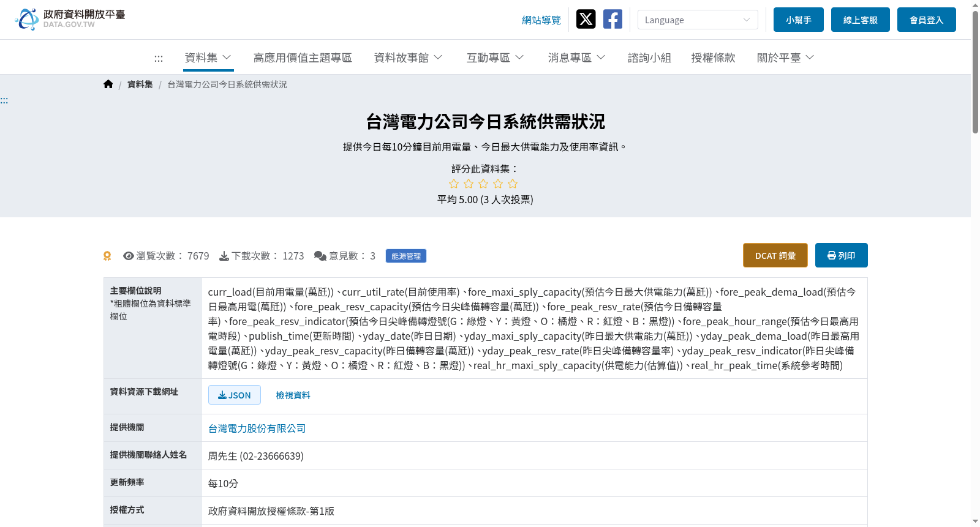Viewport: 980px width, 527px height.
Task: Open the Facebook social icon
Action: pos(612,19)
